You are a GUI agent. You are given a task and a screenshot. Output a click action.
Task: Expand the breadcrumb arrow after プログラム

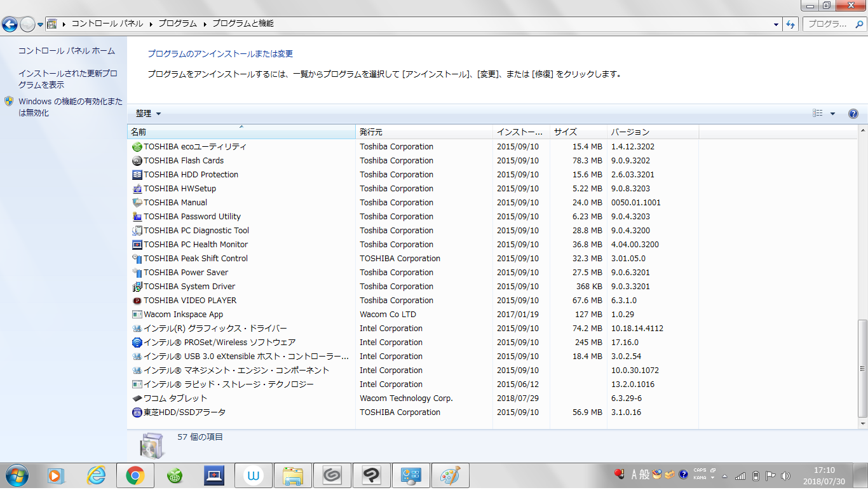point(205,24)
